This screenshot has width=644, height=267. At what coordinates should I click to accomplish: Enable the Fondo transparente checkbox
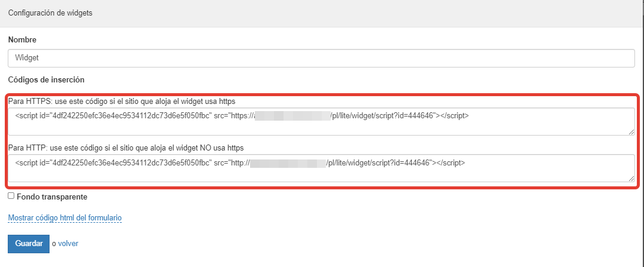click(x=11, y=197)
